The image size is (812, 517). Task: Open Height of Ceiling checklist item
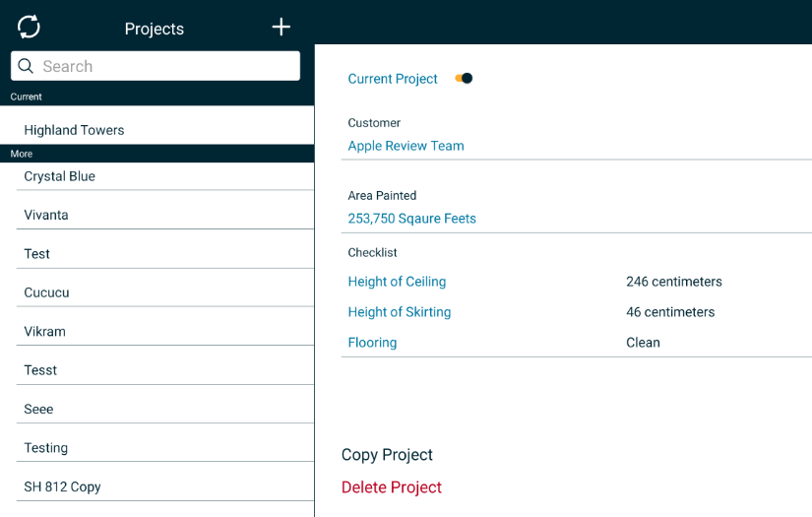[x=397, y=282]
